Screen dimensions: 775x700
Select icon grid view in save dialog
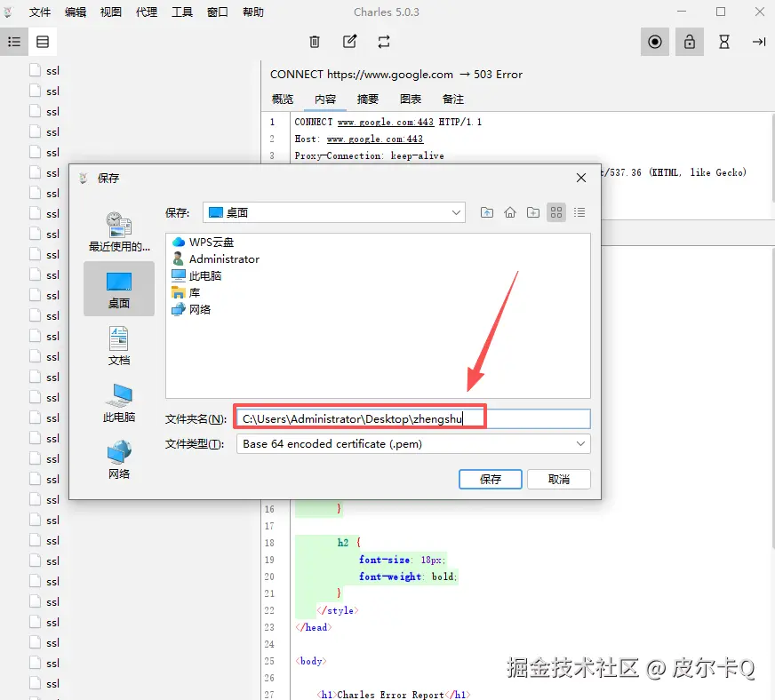coord(556,212)
